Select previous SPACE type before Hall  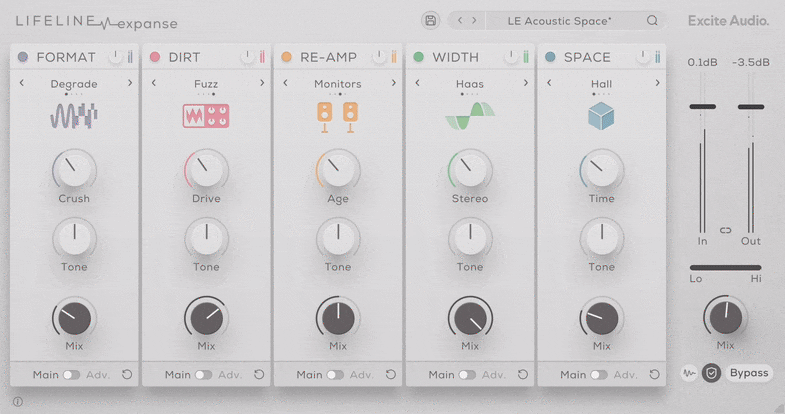coord(549,83)
